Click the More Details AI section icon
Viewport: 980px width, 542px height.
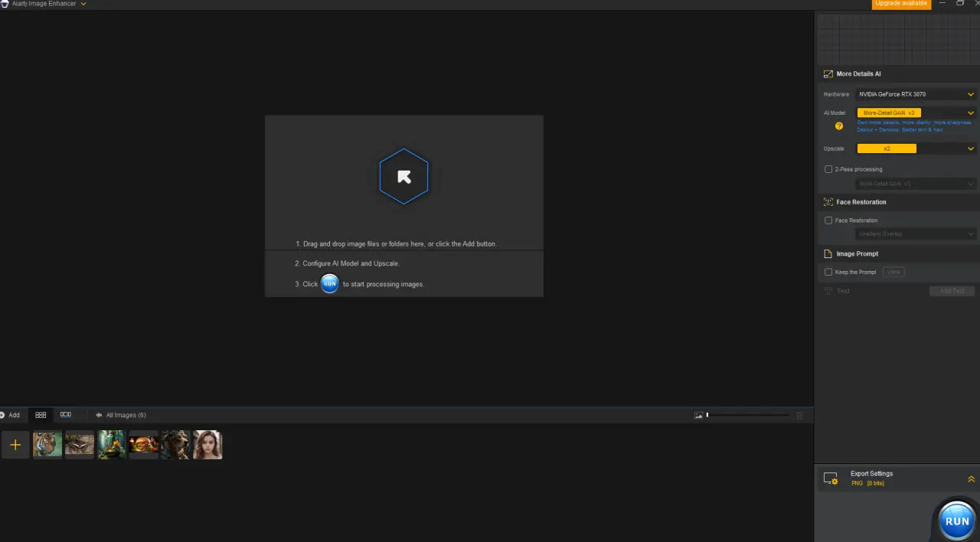coord(828,74)
